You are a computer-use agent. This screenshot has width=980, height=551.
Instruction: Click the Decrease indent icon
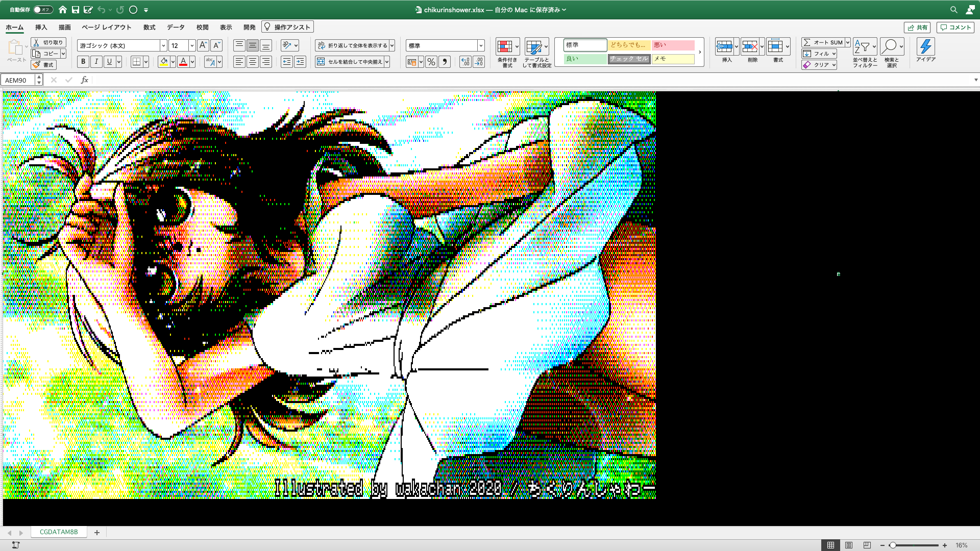(x=287, y=62)
